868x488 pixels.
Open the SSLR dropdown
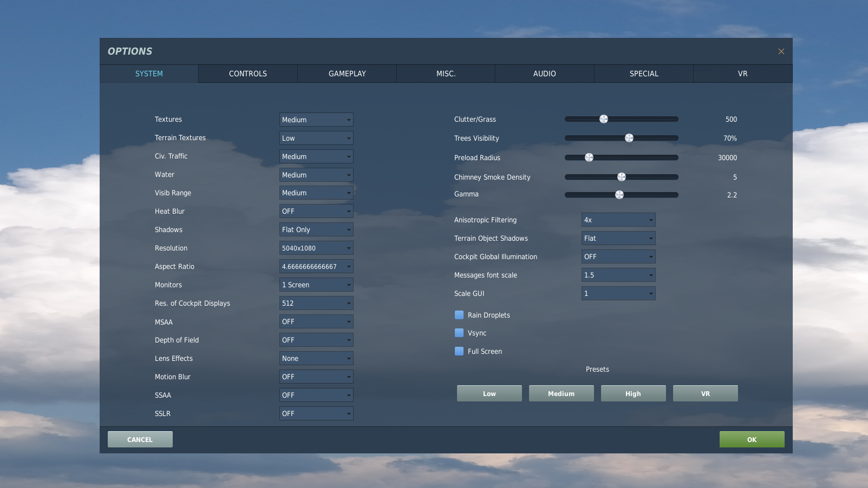point(316,413)
